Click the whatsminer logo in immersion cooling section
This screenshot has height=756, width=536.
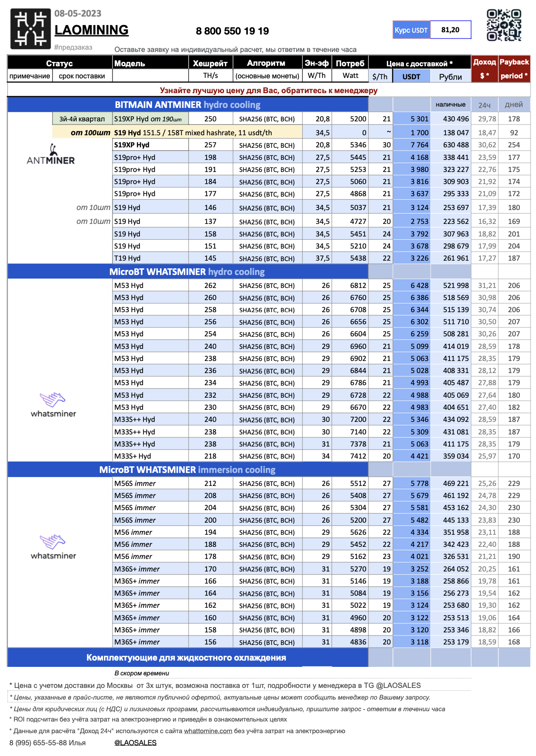point(53,547)
